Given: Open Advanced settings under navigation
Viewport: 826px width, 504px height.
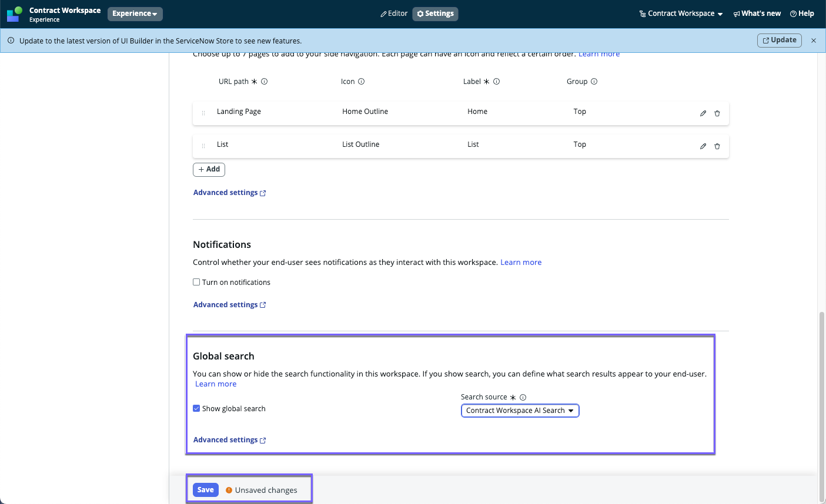Looking at the screenshot, I should click(229, 193).
